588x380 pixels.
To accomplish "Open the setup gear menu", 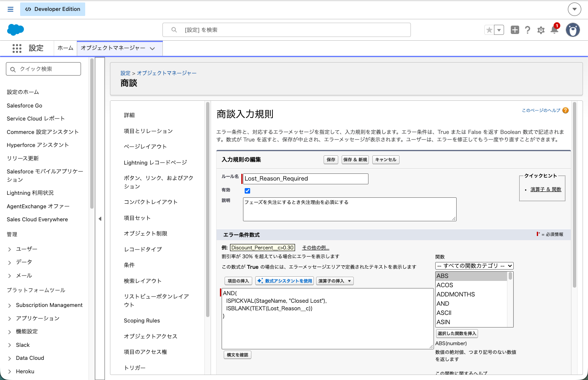I will [541, 30].
